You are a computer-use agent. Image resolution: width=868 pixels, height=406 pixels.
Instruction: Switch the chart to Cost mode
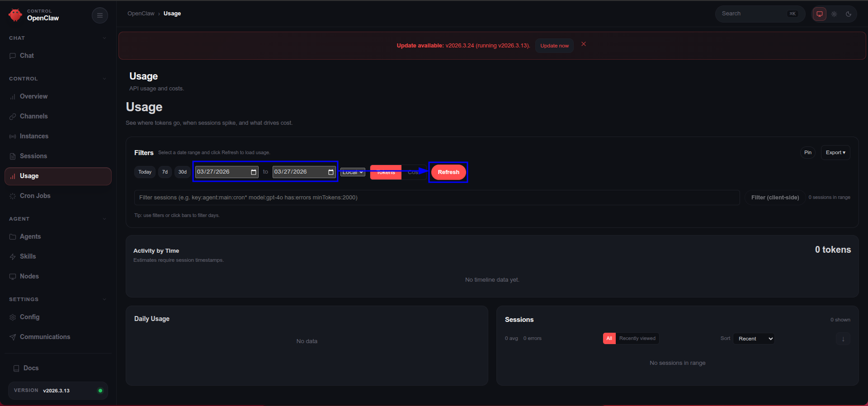pyautogui.click(x=413, y=172)
